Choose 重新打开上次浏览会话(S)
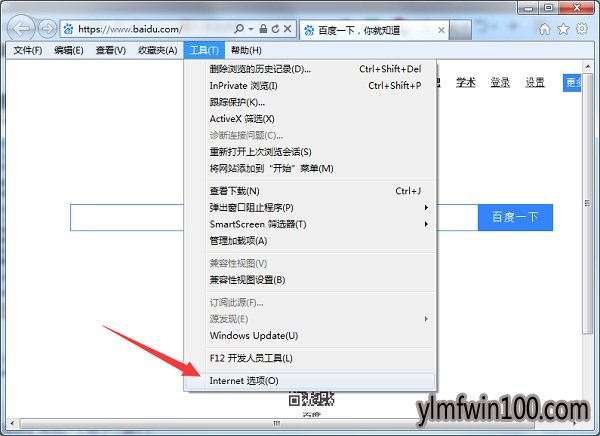The width and height of the screenshot is (600, 436). point(310,152)
